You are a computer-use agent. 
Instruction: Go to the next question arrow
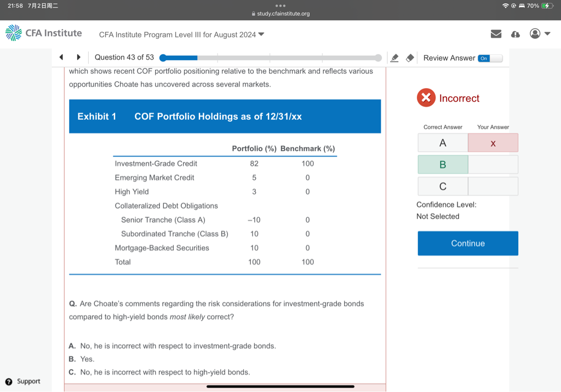(x=79, y=57)
